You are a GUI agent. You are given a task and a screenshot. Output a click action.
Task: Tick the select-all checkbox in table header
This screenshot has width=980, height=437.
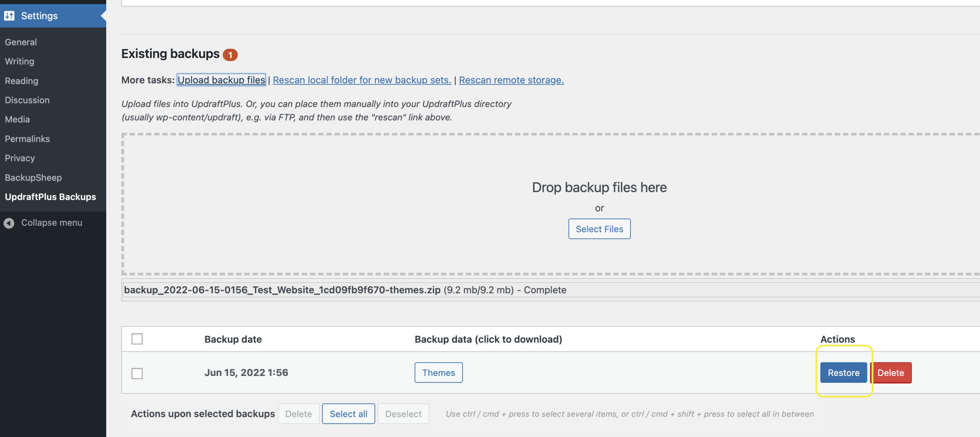[x=137, y=339]
